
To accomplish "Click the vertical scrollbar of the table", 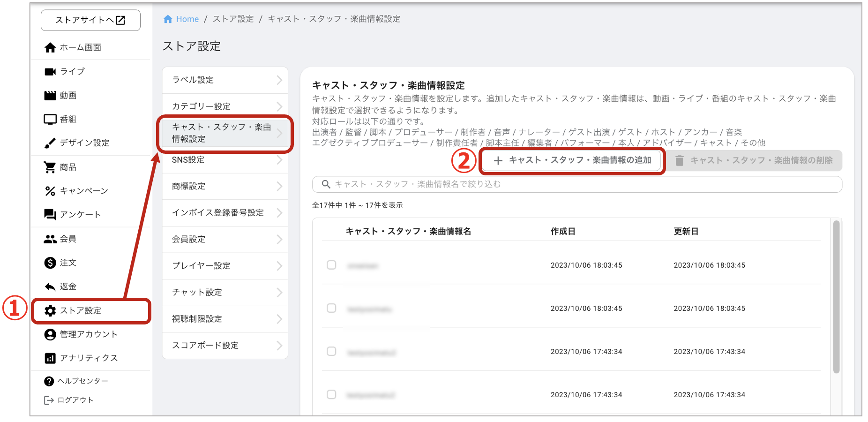I will point(836,297).
